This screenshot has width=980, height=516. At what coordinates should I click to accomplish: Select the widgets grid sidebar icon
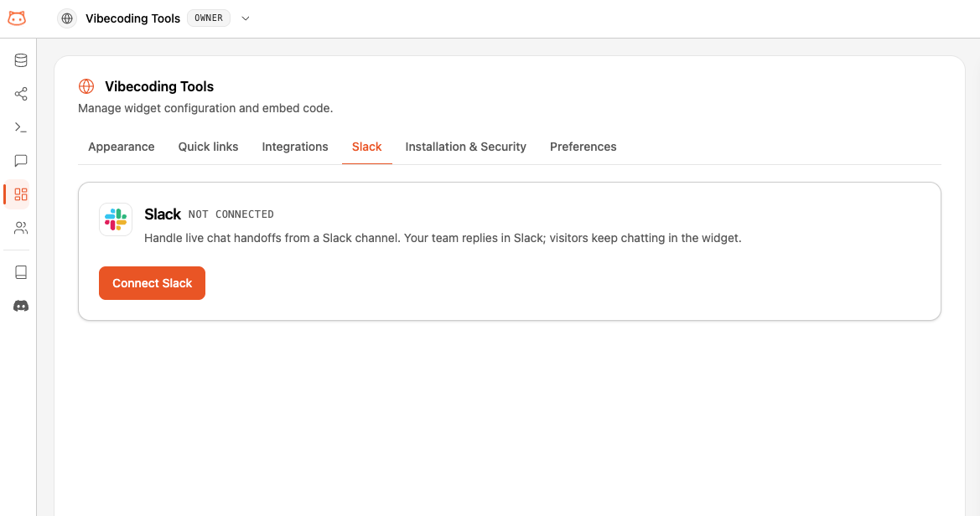click(21, 194)
